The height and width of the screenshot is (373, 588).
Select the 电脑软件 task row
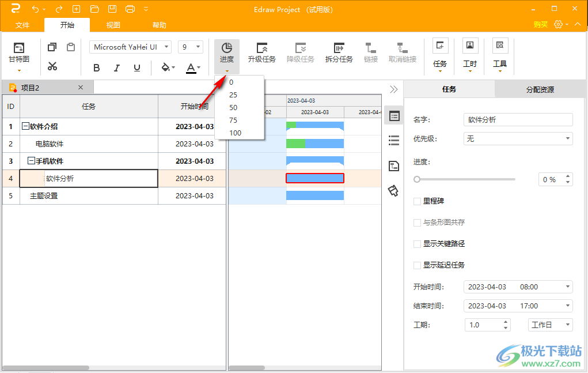click(x=114, y=144)
